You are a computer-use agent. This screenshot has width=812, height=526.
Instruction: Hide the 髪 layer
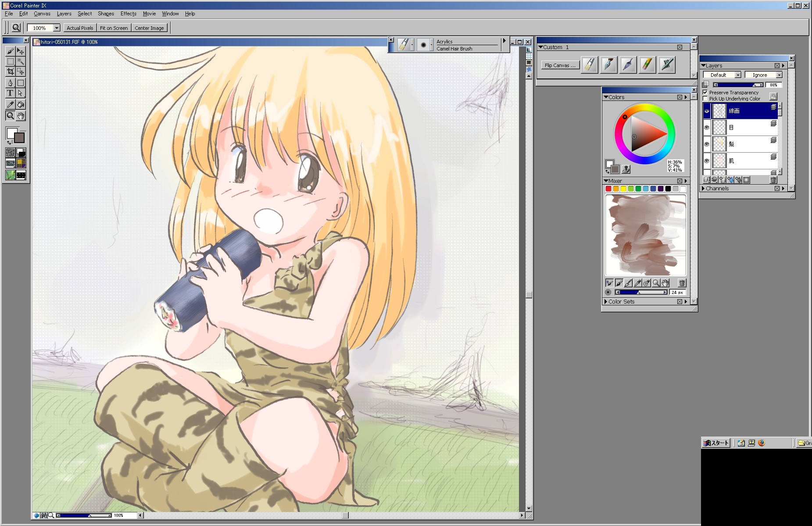pos(707,144)
